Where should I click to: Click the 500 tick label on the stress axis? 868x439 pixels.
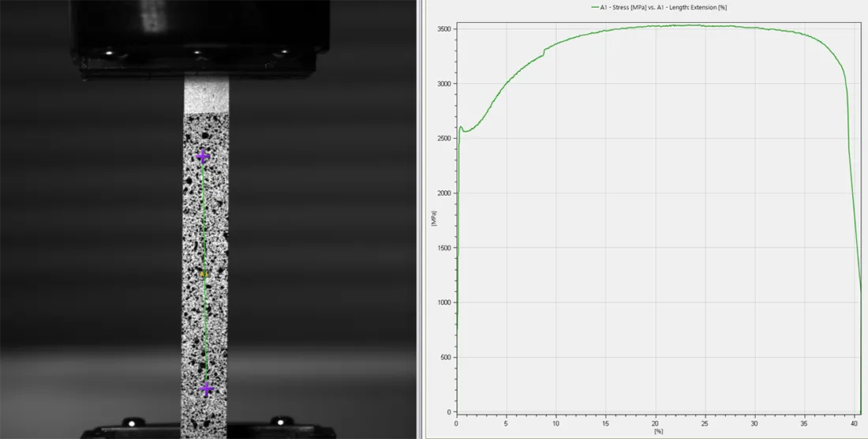(446, 358)
